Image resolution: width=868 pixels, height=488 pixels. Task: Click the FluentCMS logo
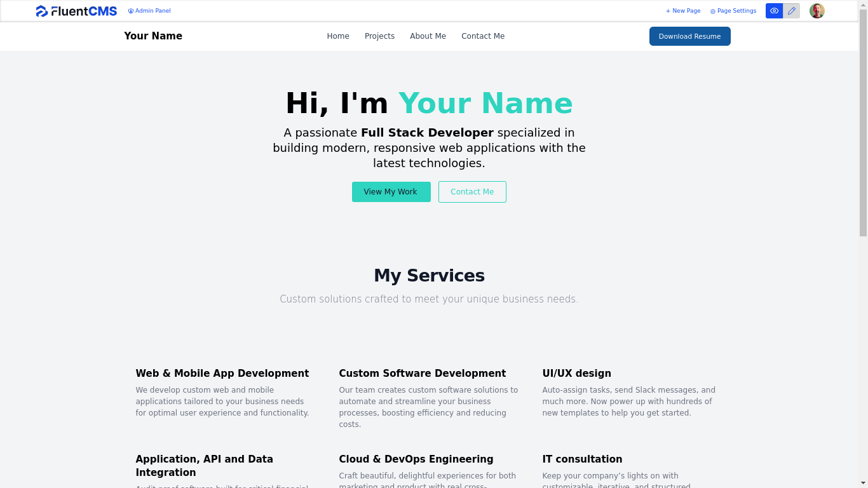click(x=76, y=11)
